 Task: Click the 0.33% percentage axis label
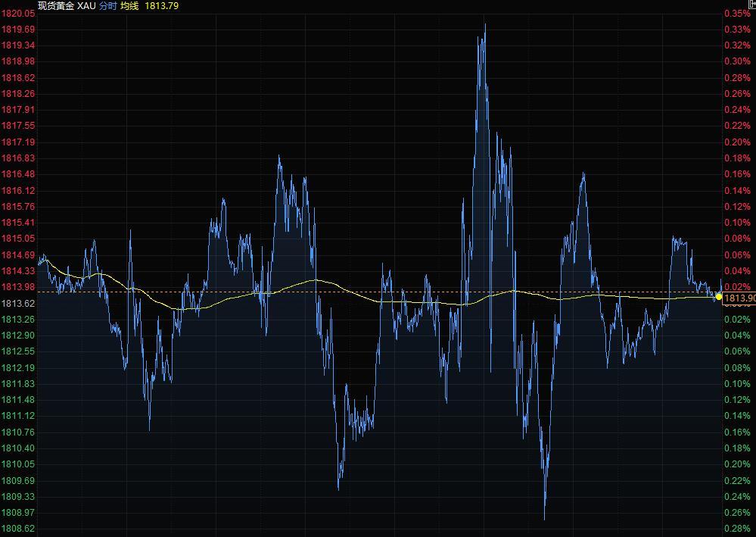[737, 30]
